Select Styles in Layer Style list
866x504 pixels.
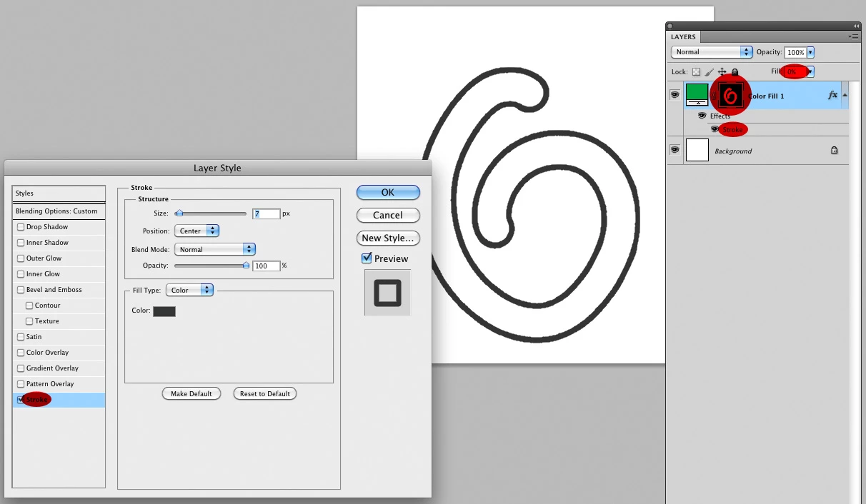coord(59,193)
